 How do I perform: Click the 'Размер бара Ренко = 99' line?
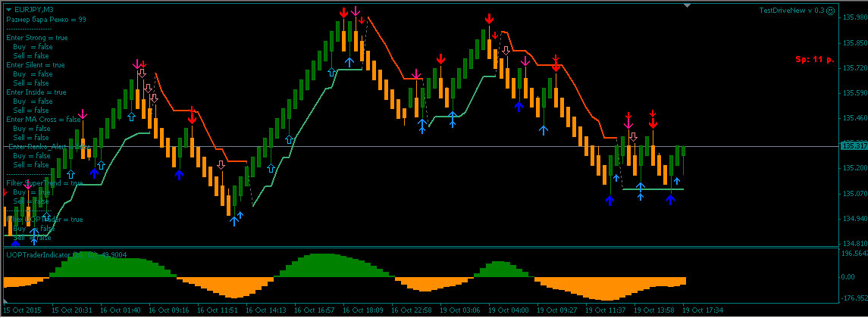coord(46,20)
